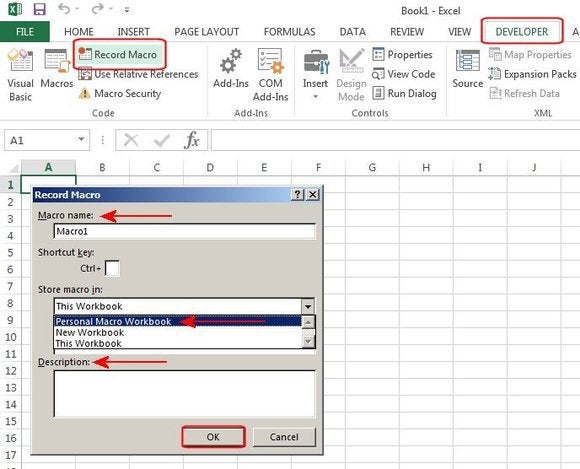The image size is (580, 469).
Task: Switch to the REVIEW tab
Action: point(407,32)
